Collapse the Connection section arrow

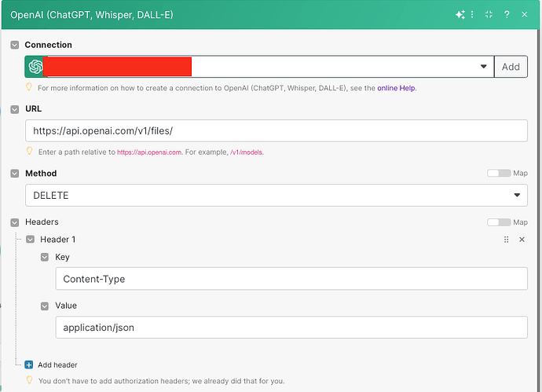point(14,45)
